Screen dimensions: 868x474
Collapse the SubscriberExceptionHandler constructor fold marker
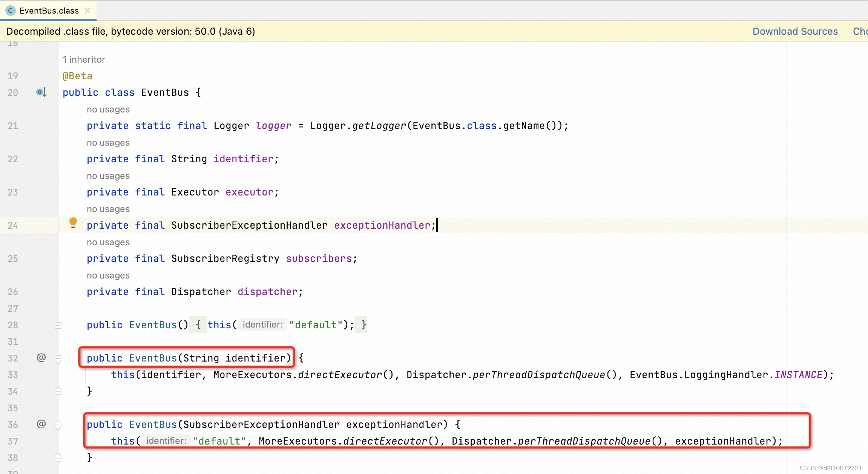click(58, 425)
